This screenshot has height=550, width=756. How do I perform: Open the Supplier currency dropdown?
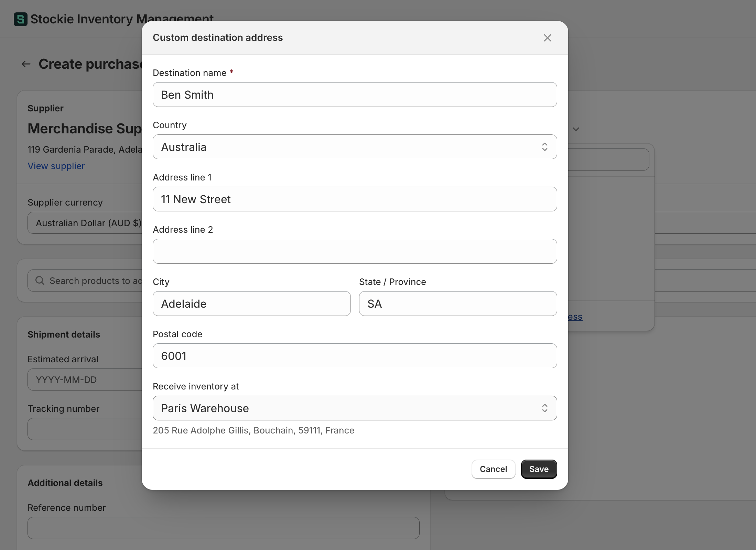coord(85,223)
